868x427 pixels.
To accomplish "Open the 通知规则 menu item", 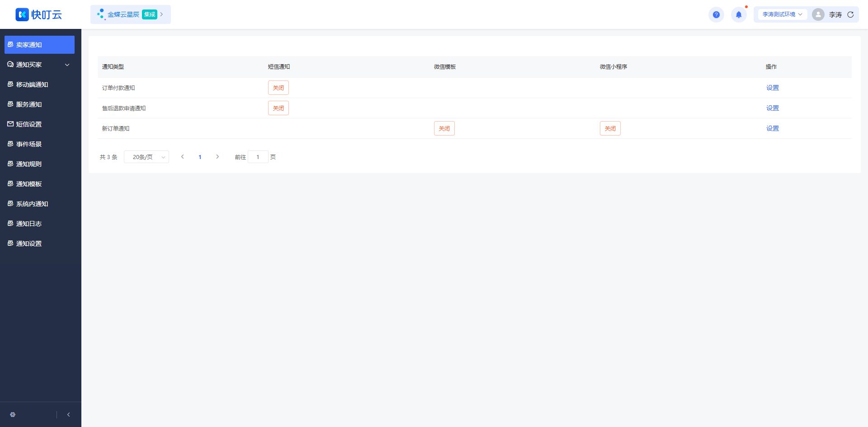I will tap(39, 164).
